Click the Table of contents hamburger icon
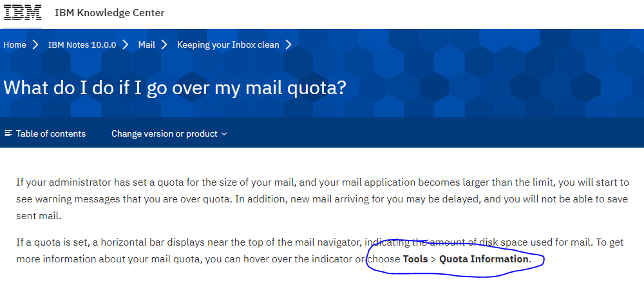Image resolution: width=644 pixels, height=283 pixels. pos(8,133)
